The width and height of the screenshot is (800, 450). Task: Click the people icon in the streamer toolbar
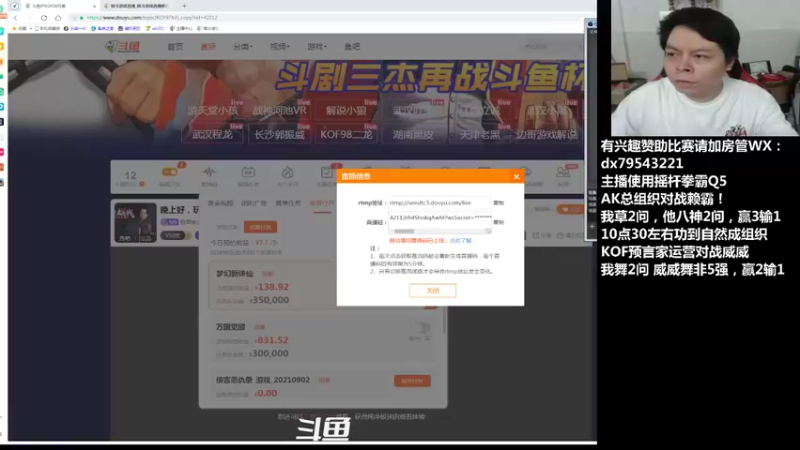563,172
